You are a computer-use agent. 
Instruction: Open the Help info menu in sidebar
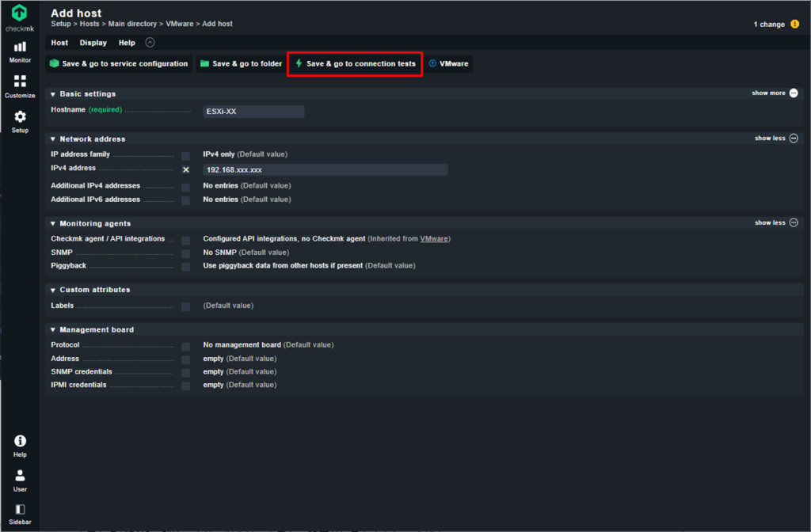(20, 446)
